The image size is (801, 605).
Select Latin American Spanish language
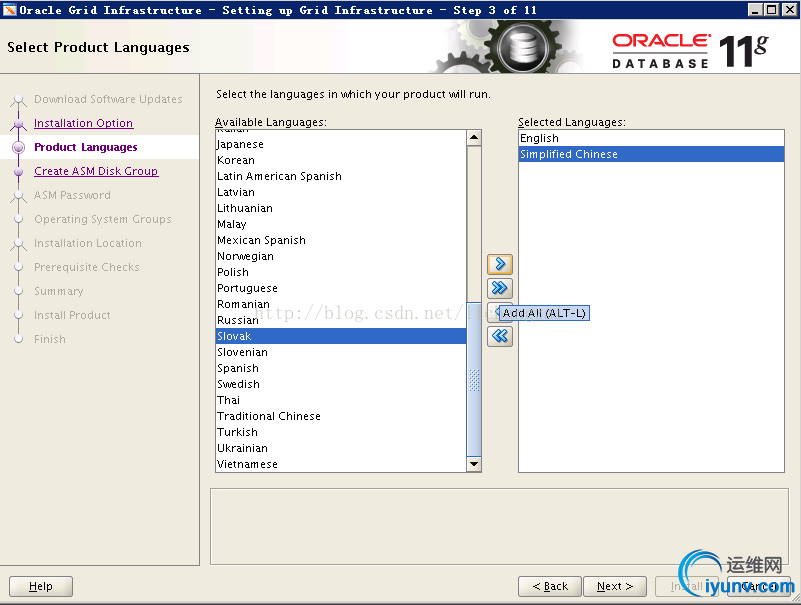[x=341, y=176]
